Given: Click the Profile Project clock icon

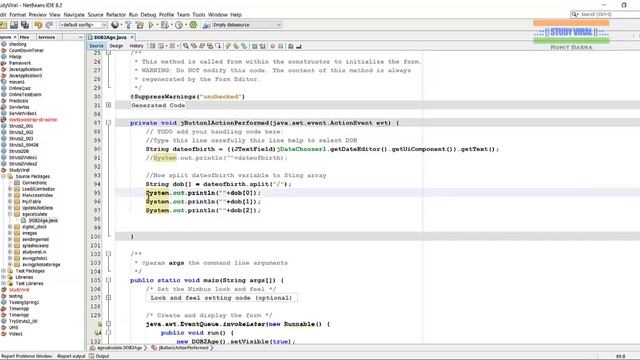Looking at the screenshot, I should [179, 25].
